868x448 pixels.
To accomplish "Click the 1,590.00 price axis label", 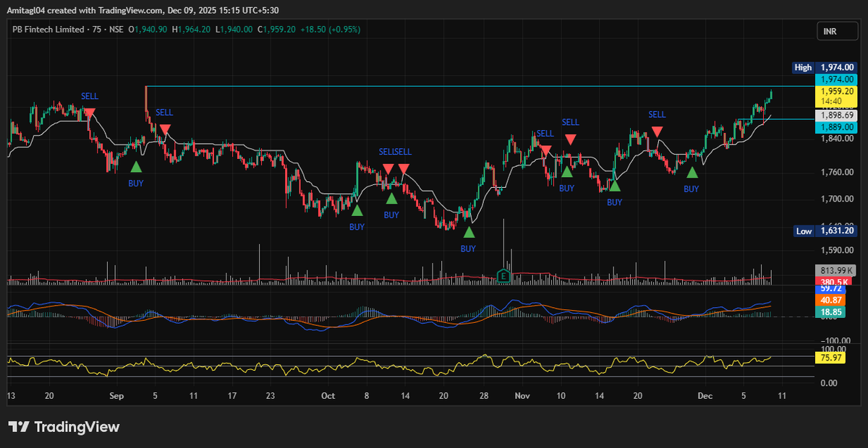I will [x=836, y=251].
